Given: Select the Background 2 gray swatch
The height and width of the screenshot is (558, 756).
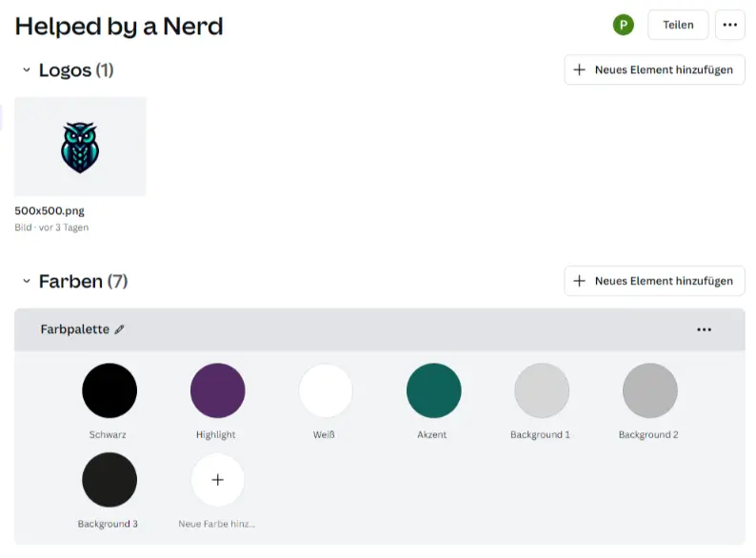Looking at the screenshot, I should [649, 390].
